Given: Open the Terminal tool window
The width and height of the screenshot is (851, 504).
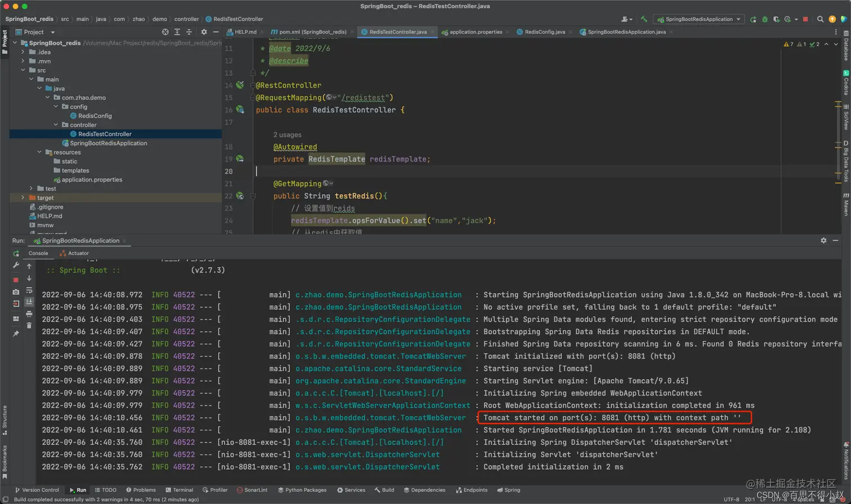Looking at the screenshot, I should pos(179,490).
